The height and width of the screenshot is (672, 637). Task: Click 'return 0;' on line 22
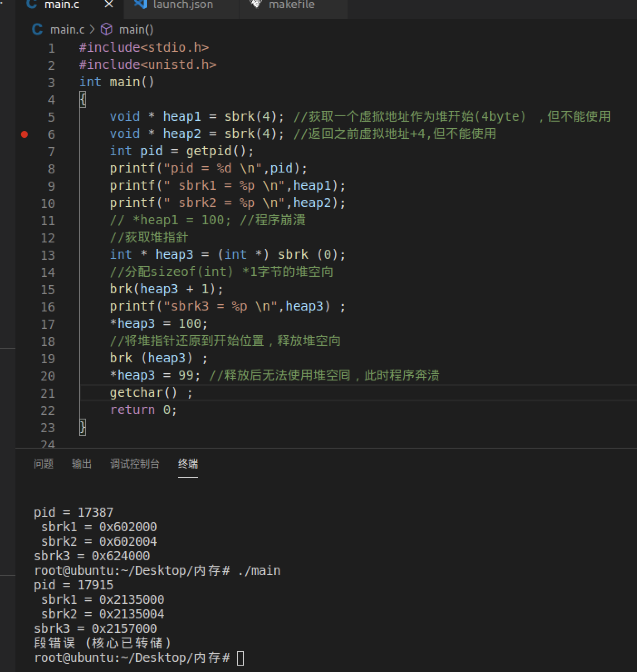pos(143,410)
